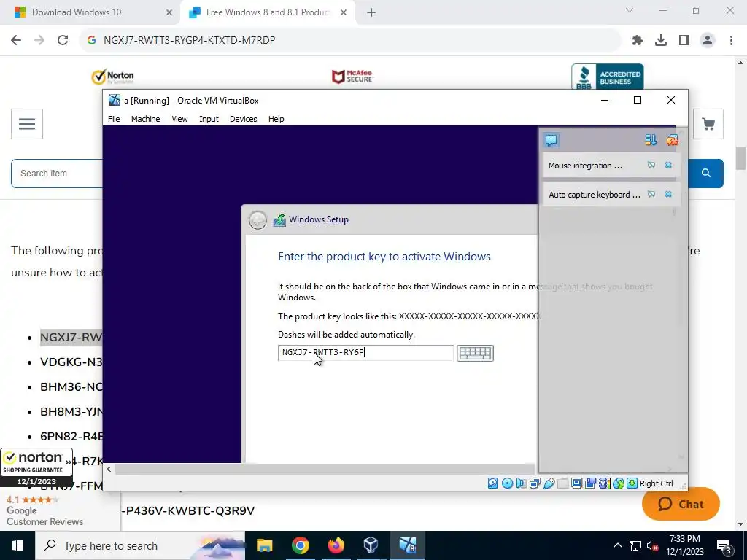Show hidden system tray icons chevron
Image resolution: width=747 pixels, height=560 pixels.
617,545
